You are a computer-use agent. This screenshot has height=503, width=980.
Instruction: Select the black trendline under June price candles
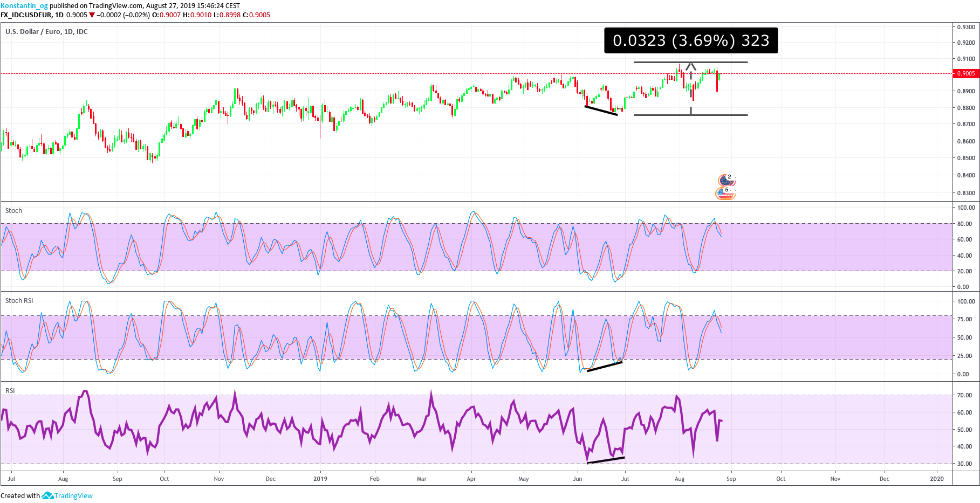601,111
